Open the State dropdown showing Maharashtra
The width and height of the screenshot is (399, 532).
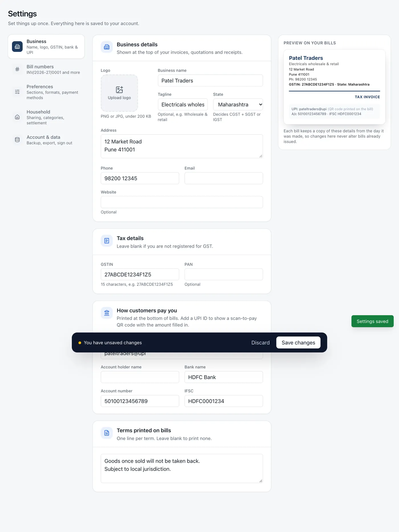[x=238, y=105]
